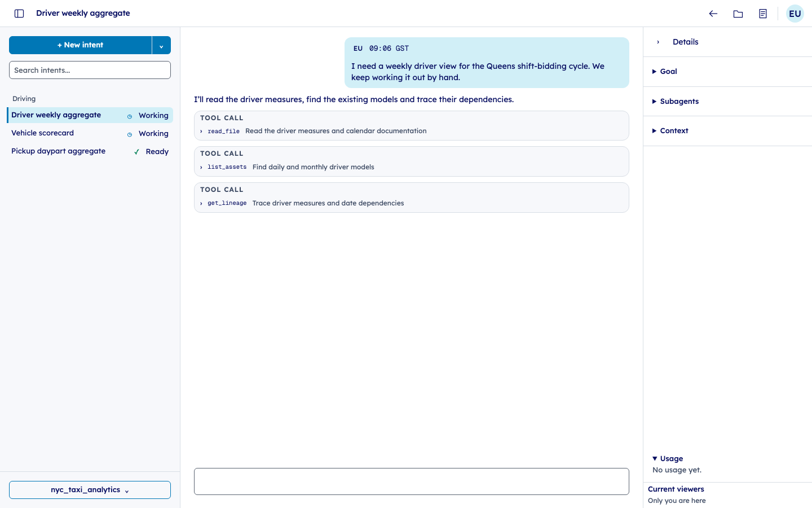This screenshot has height=508, width=812.
Task: Select the Driver weekly aggregate intent
Action: click(x=90, y=115)
